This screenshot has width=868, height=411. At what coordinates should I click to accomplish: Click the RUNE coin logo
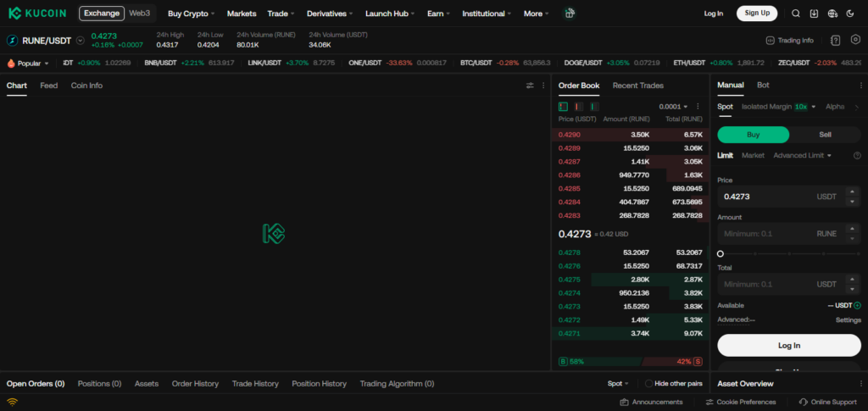tap(12, 41)
